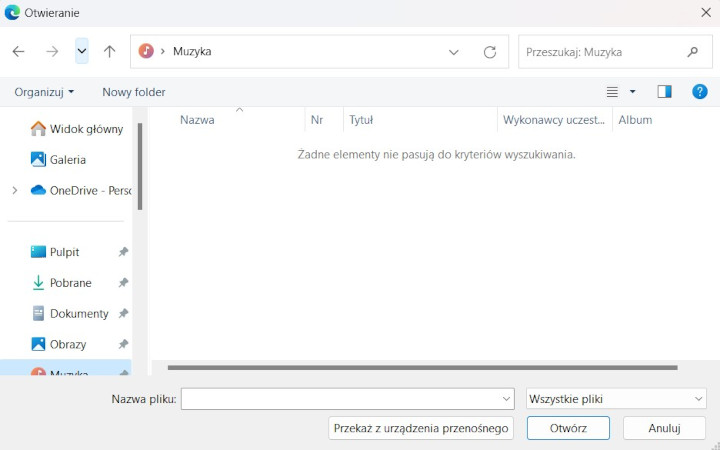This screenshot has width=720, height=450.
Task: Open Galeria in the sidebar
Action: [67, 159]
